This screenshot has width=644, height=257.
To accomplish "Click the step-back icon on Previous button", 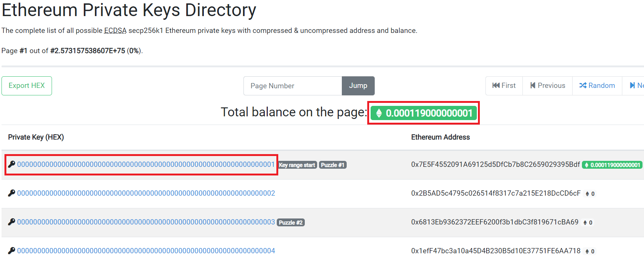I will pos(533,86).
